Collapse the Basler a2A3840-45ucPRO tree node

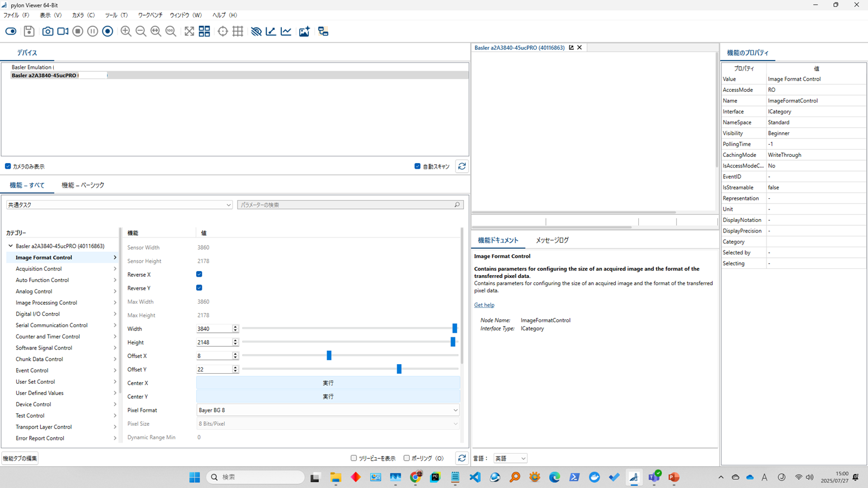click(11, 246)
